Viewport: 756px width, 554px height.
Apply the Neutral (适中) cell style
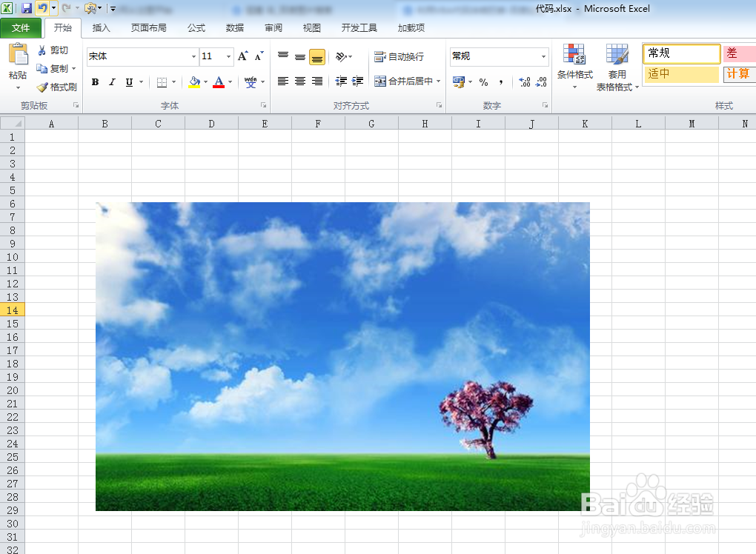681,74
